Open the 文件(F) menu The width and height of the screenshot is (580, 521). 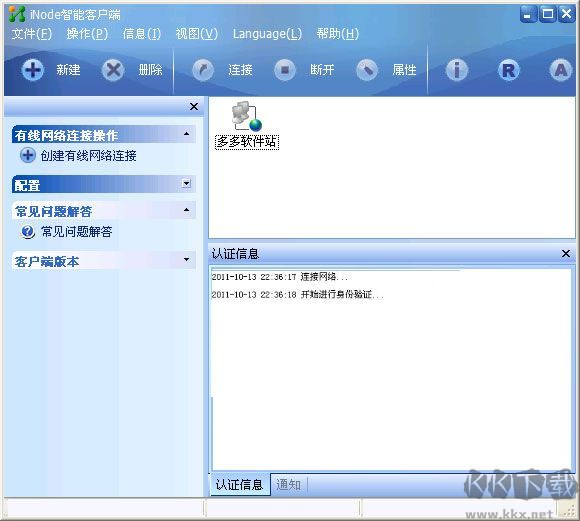click(x=32, y=34)
